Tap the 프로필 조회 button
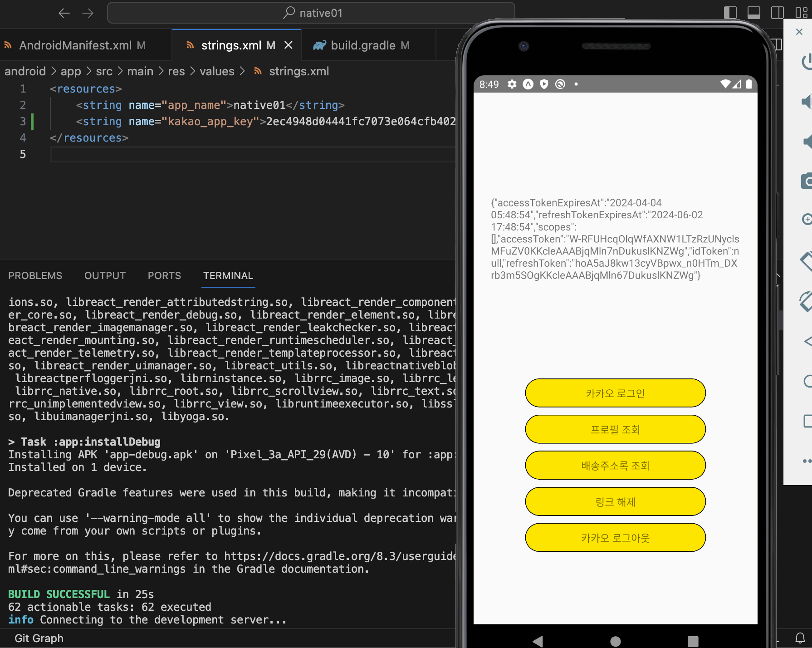The image size is (812, 648). 615,429
